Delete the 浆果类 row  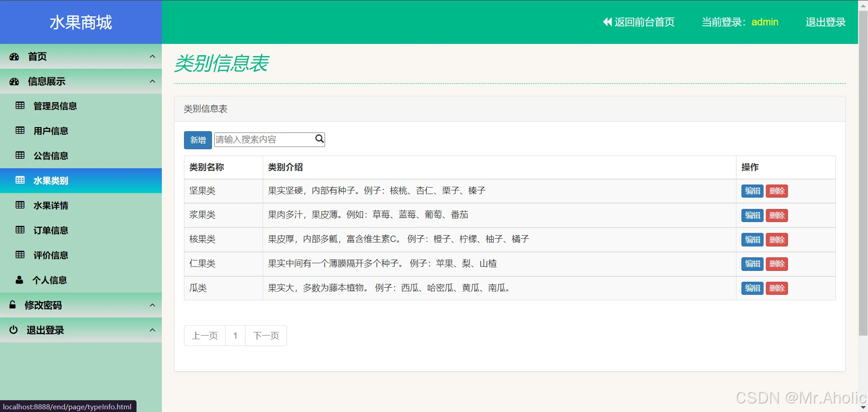click(777, 215)
